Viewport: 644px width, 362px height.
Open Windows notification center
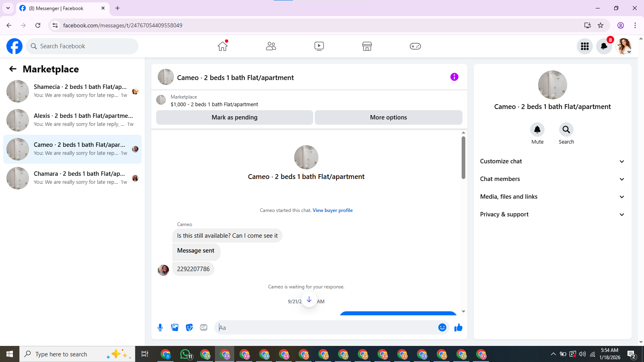point(632,354)
